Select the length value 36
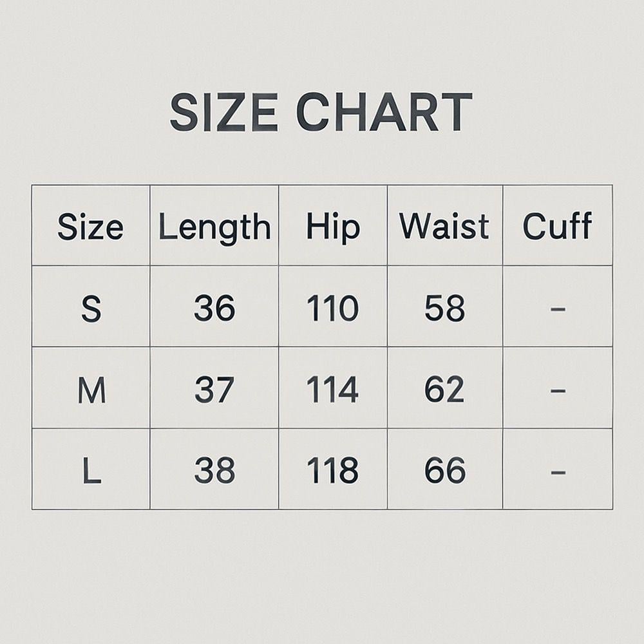Viewport: 644px width, 644px height. pos(214,309)
